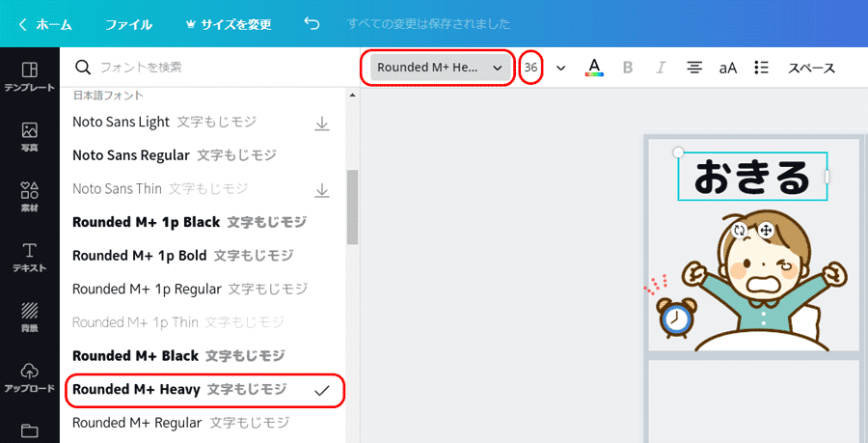Open the ファイル menu
This screenshot has height=443, width=868.
pos(128,24)
